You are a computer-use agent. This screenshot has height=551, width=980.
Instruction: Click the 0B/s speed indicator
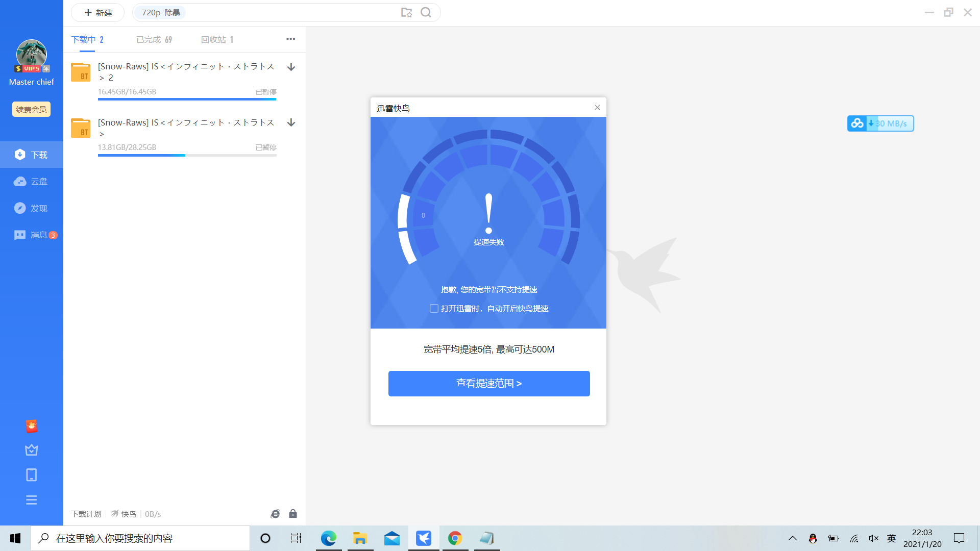[153, 514]
